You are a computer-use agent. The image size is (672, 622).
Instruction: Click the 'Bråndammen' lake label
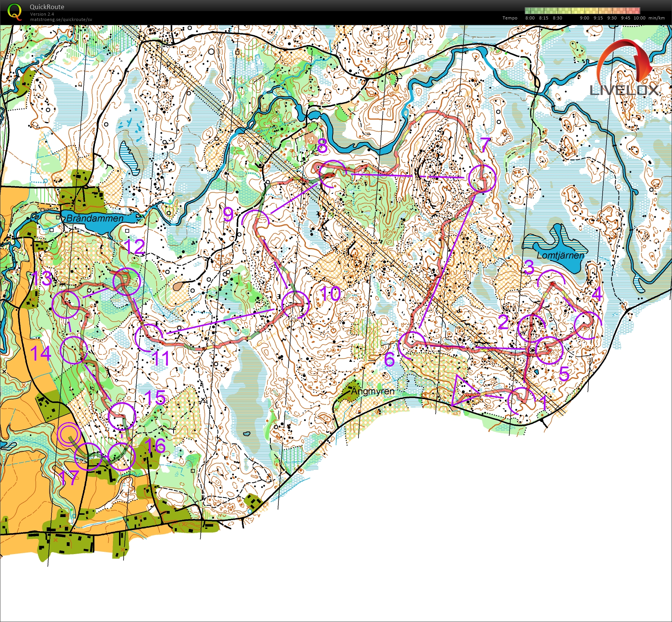95,218
